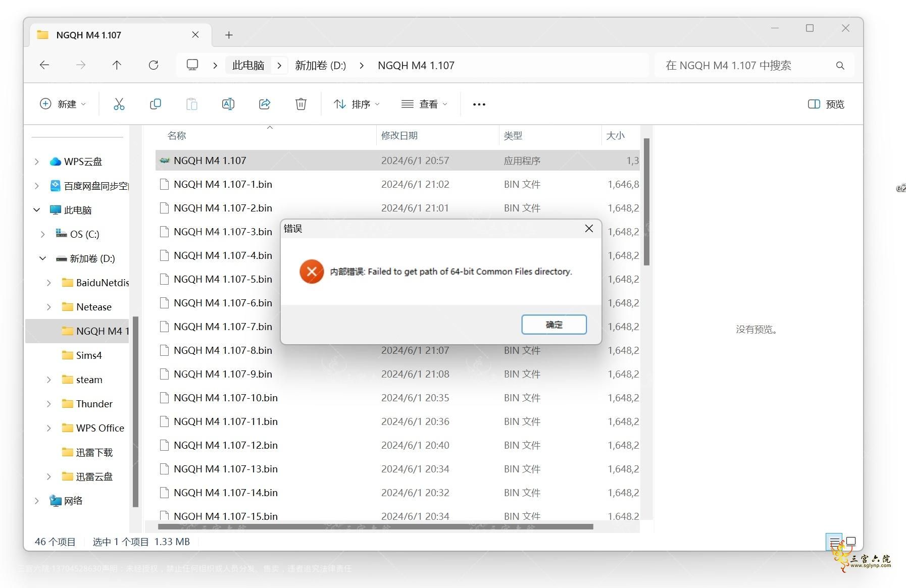The height and width of the screenshot is (588, 906).
Task: Expand Thunder folder node
Action: point(49,404)
